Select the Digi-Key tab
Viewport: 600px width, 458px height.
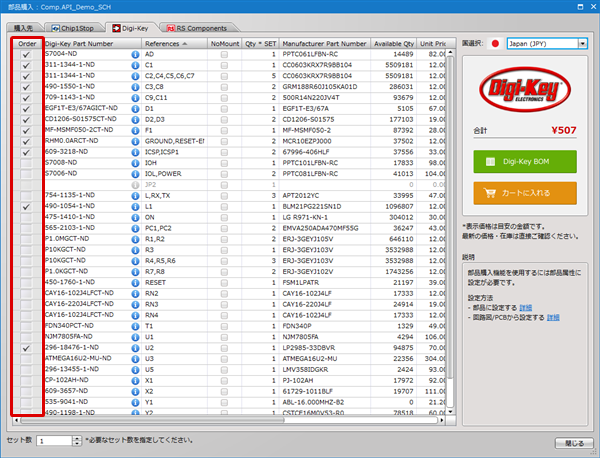tap(131, 28)
